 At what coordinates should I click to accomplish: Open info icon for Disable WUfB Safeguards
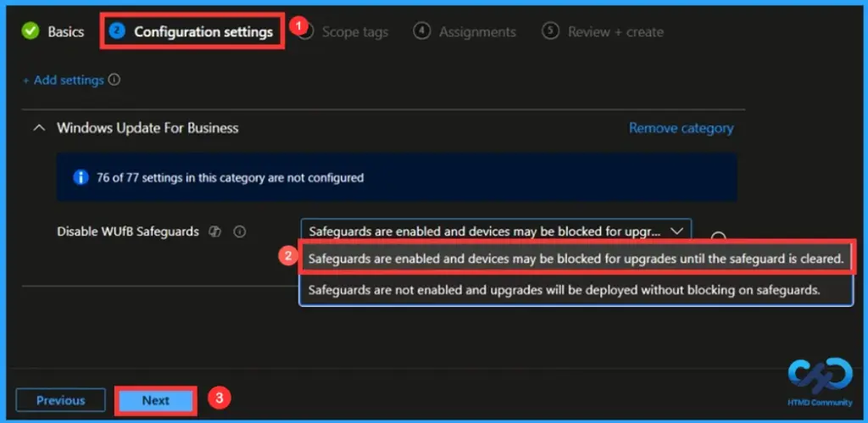239,231
